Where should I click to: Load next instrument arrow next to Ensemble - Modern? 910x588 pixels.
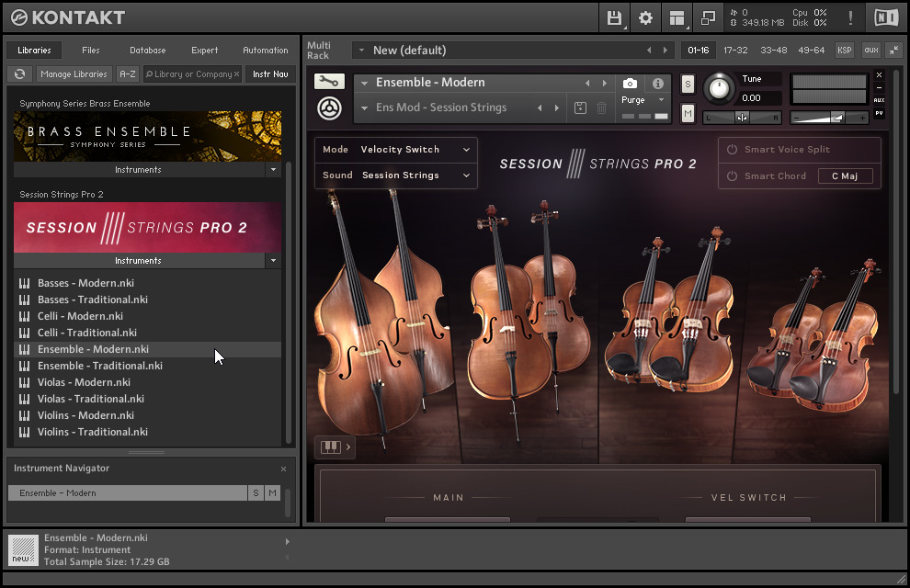(x=604, y=83)
